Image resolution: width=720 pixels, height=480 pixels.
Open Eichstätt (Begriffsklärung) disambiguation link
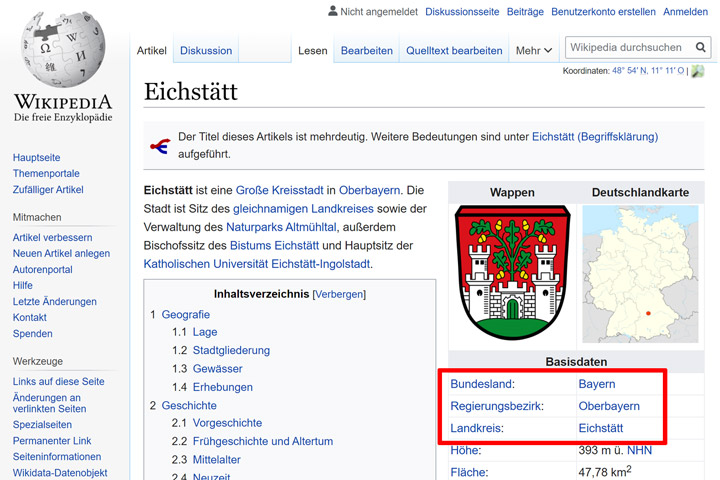point(594,136)
